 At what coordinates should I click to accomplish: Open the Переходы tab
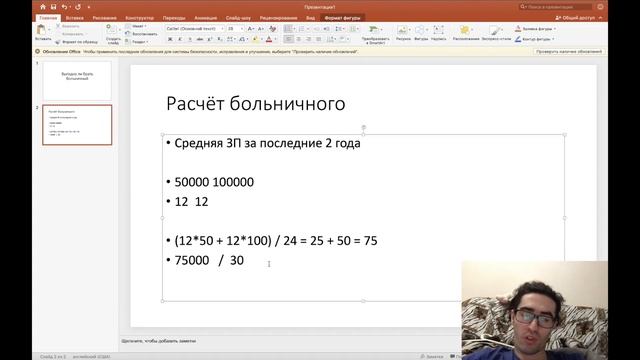[x=174, y=18]
